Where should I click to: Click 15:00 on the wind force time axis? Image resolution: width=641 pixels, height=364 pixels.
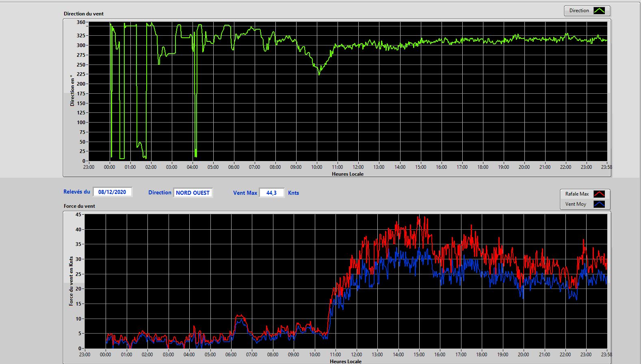pyautogui.click(x=419, y=355)
